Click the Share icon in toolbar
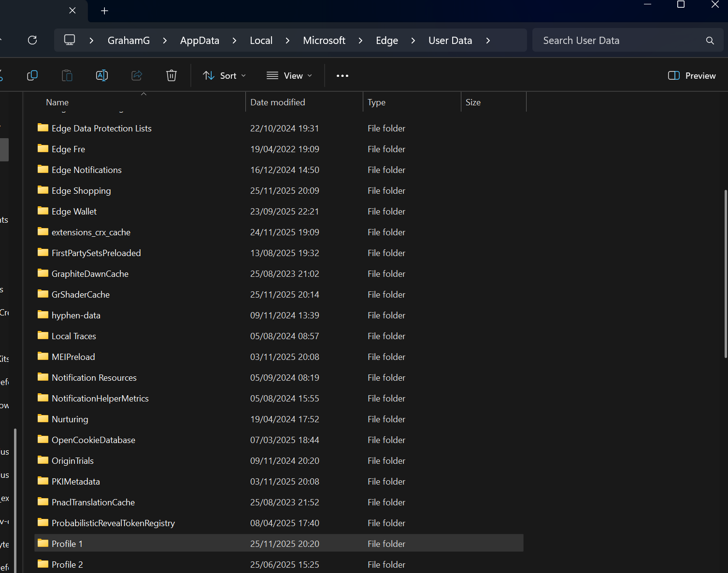Image resolution: width=728 pixels, height=573 pixels. (x=137, y=75)
